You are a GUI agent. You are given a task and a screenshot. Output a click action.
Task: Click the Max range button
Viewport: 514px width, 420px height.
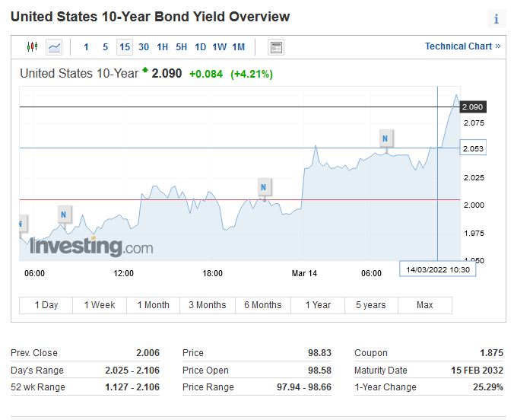tap(425, 305)
